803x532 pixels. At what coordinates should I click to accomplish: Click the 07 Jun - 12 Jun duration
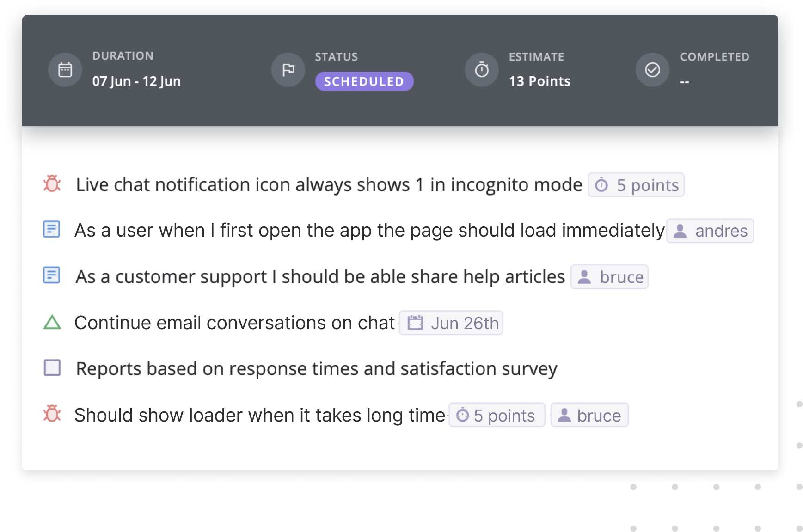pyautogui.click(x=136, y=81)
